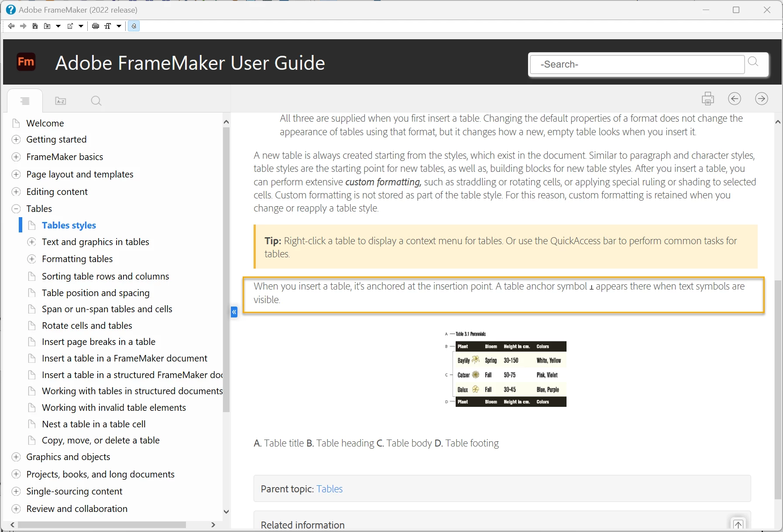Viewport: 783px width, 532px height.
Task: Expand Graphics and objects section
Action: pos(16,457)
